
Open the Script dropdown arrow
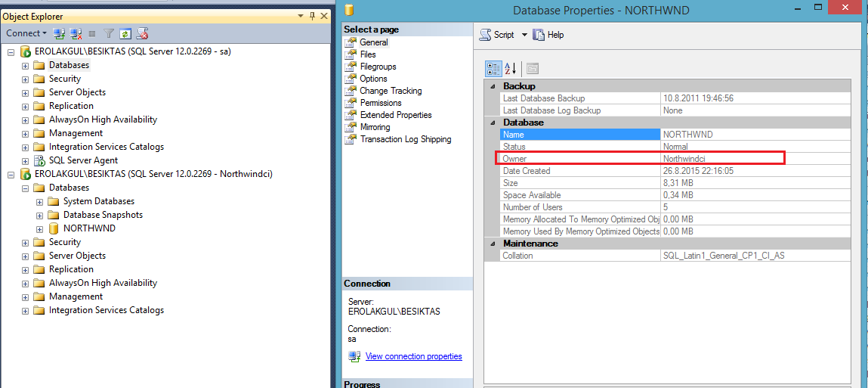(524, 35)
